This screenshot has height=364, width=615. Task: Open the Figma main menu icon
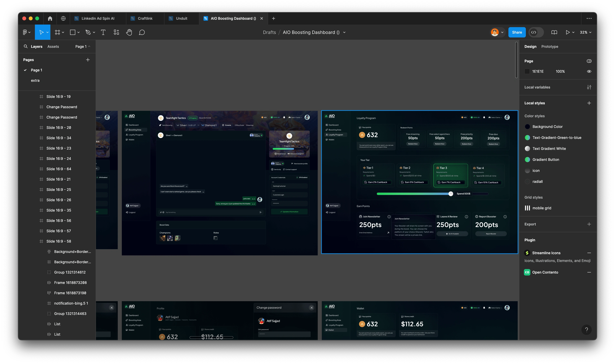coord(25,32)
